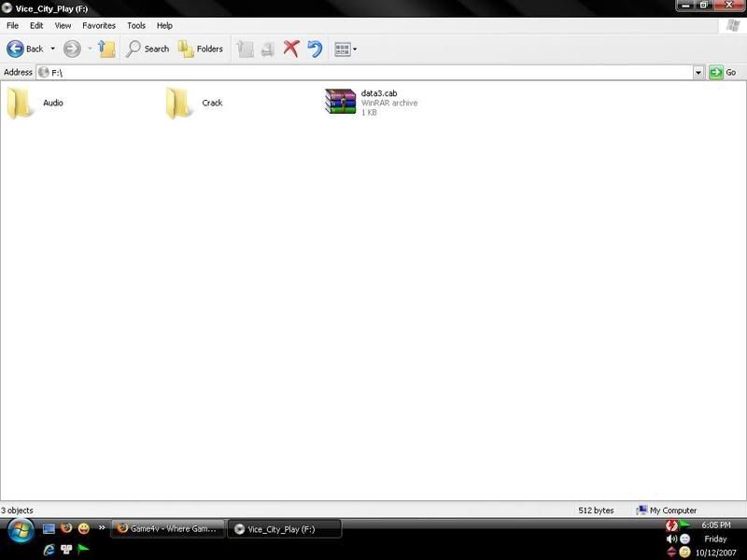747x560 pixels.
Task: Toggle the Folders pane
Action: click(x=200, y=49)
